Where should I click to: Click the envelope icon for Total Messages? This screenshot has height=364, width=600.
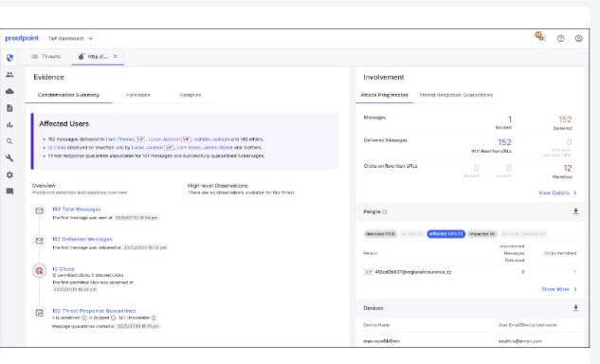click(x=40, y=210)
